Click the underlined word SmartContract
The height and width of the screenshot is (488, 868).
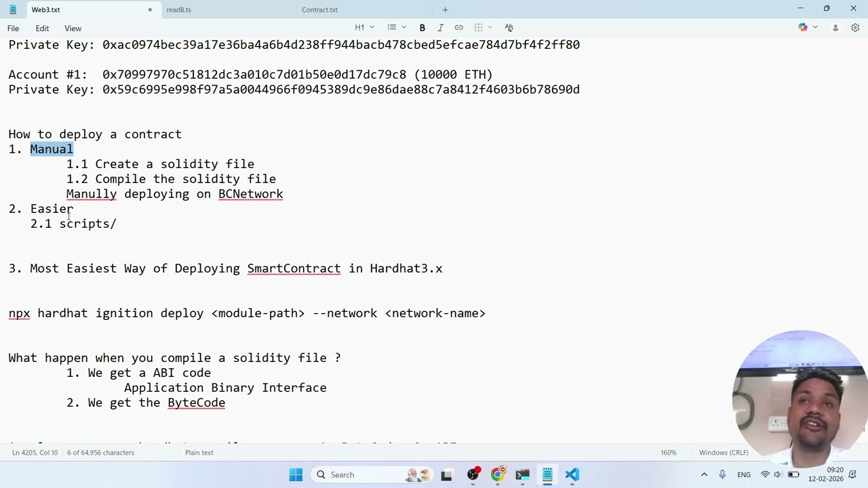point(294,268)
